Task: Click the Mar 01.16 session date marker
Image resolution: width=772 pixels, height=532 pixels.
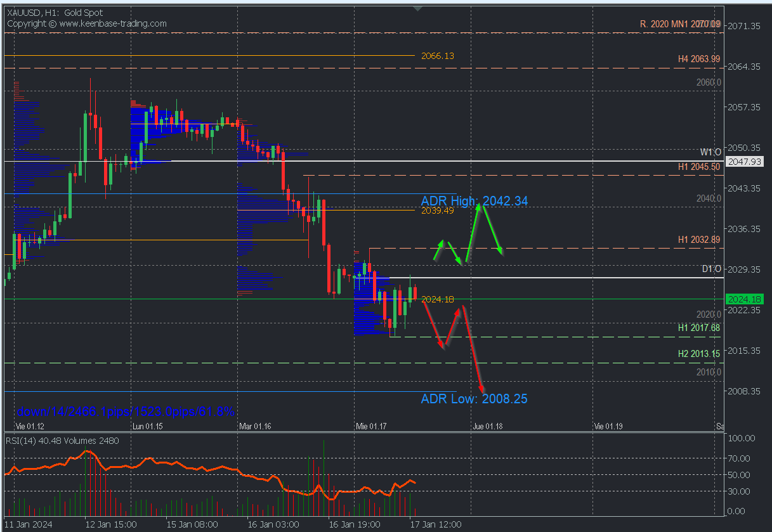Action: 254,426
